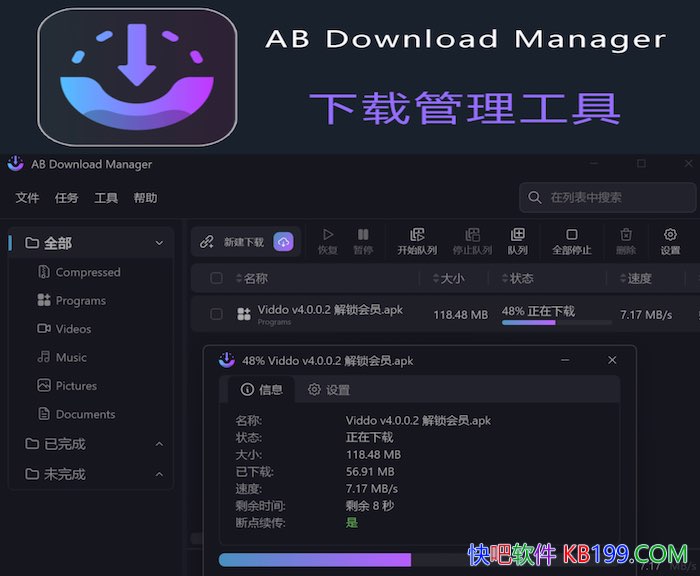Stop all downloads with 全部停止
The height and width of the screenshot is (576, 700).
coord(572,242)
